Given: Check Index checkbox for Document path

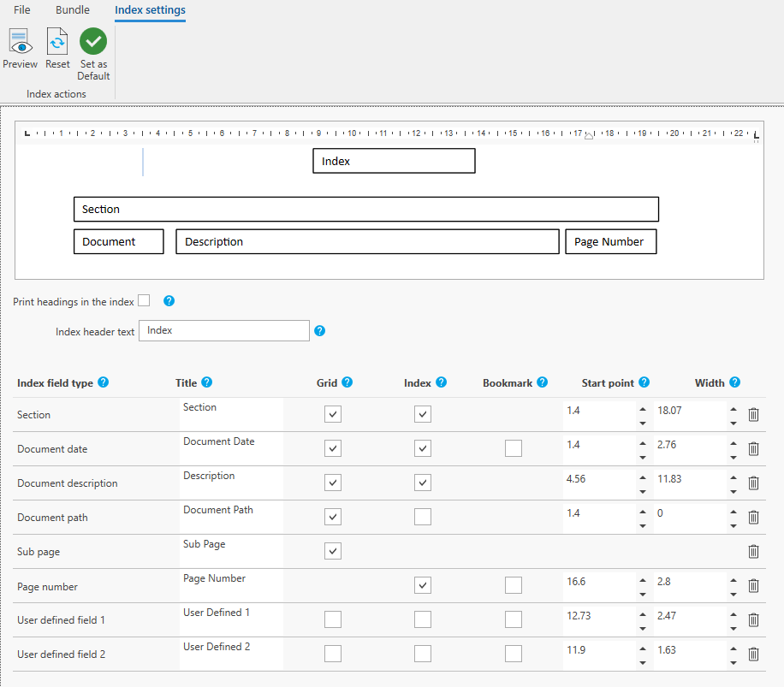Looking at the screenshot, I should (422, 517).
